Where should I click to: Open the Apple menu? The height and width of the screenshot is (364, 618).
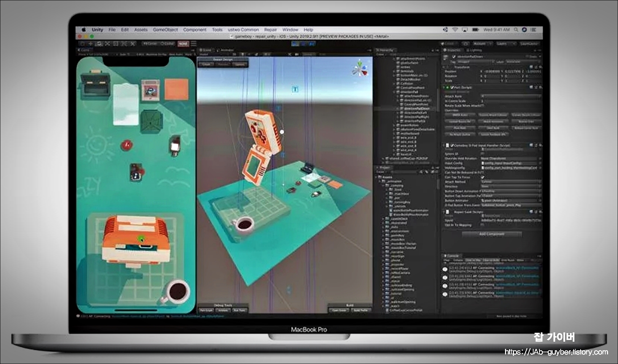[x=84, y=30]
